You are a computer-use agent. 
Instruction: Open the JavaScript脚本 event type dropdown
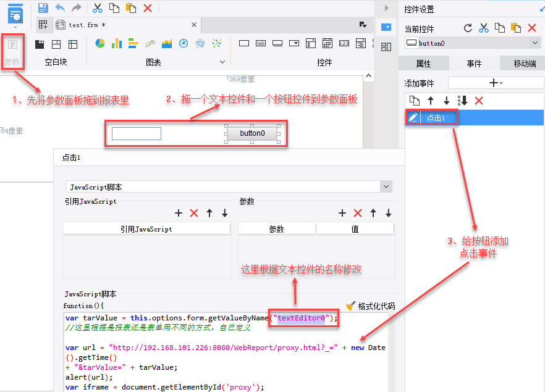[x=386, y=186]
